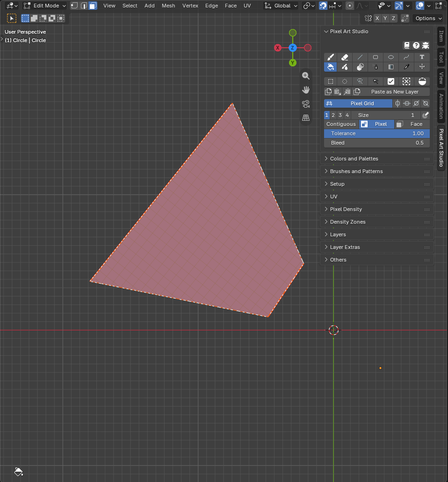This screenshot has height=482, width=448.
Task: Expand Colors and Palettes panel
Action: click(377, 159)
